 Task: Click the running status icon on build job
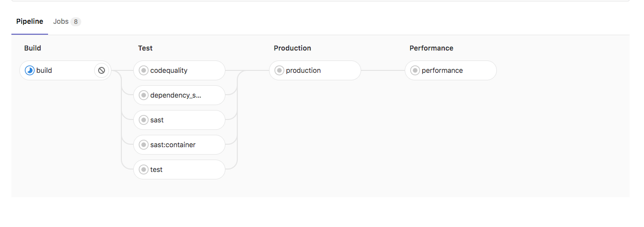(x=30, y=70)
